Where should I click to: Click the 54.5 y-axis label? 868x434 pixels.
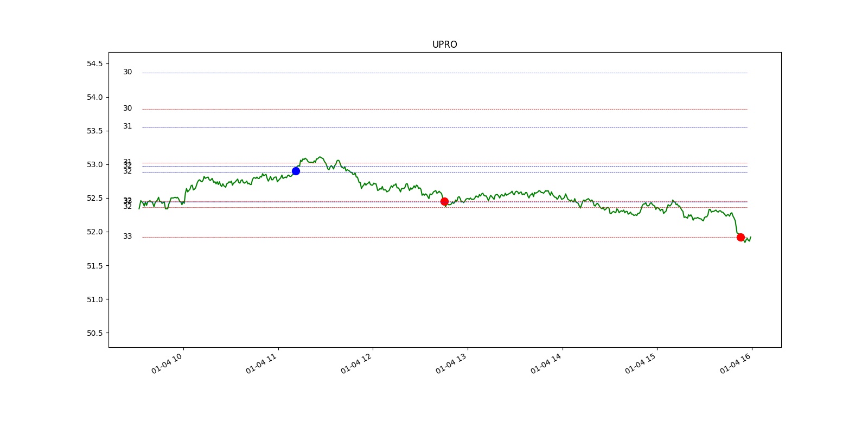point(94,63)
